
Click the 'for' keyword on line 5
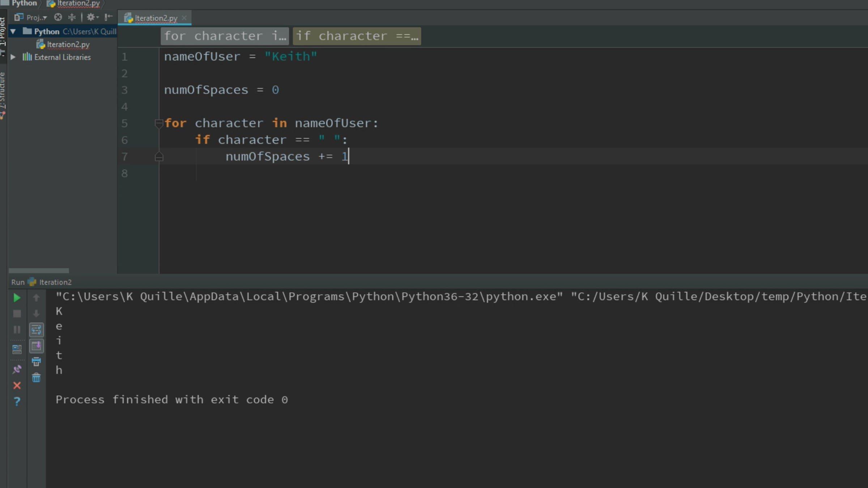[175, 123]
